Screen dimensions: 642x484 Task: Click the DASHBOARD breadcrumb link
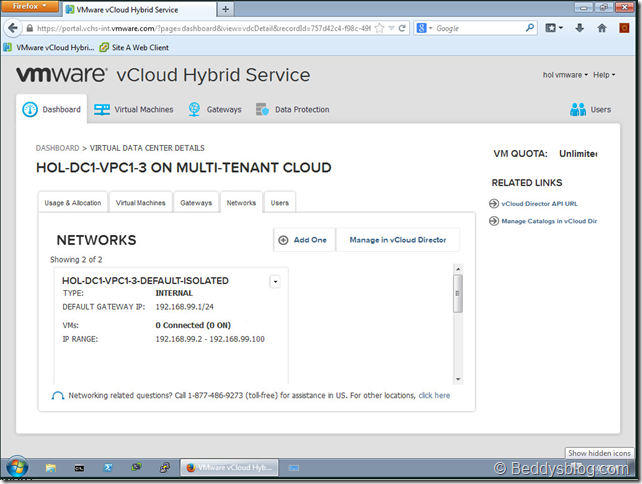pos(57,148)
